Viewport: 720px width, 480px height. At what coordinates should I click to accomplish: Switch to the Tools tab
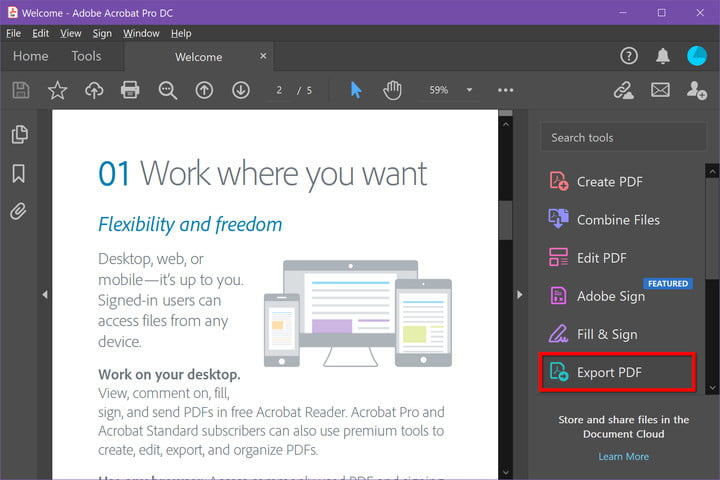pos(86,57)
